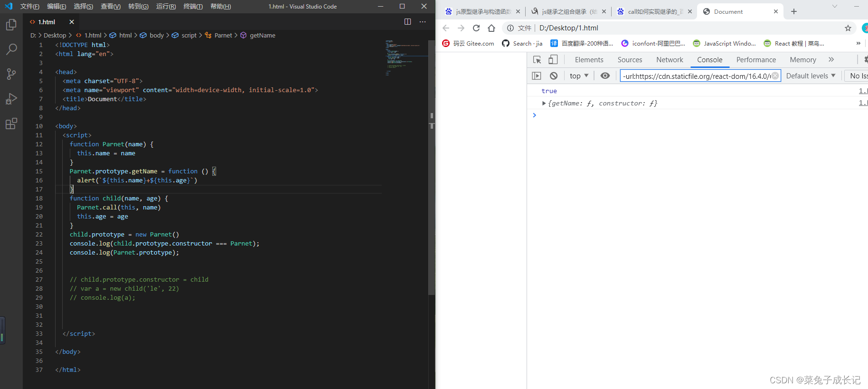Click the code minimap preview
Screen dimensions: 868x389
[406, 58]
